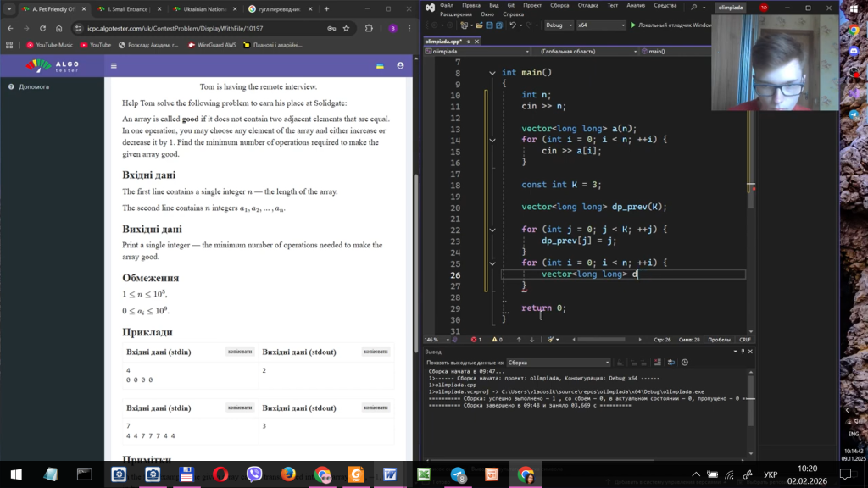
Task: Click копіювати for first stdin example
Action: point(238,352)
